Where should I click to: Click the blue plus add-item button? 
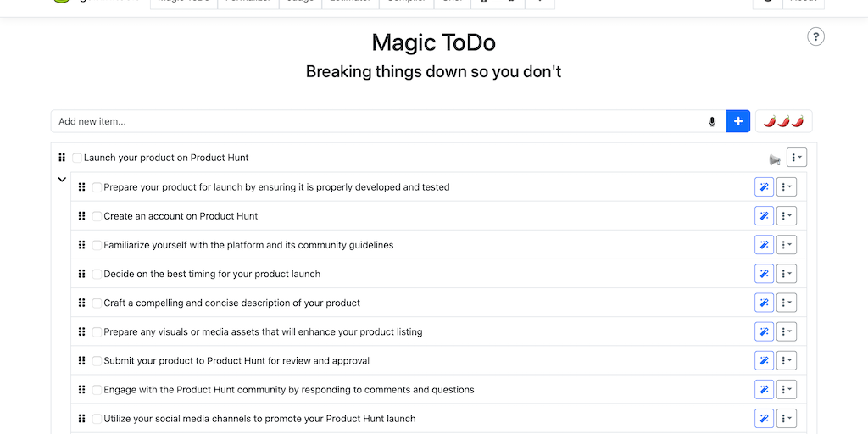point(738,121)
